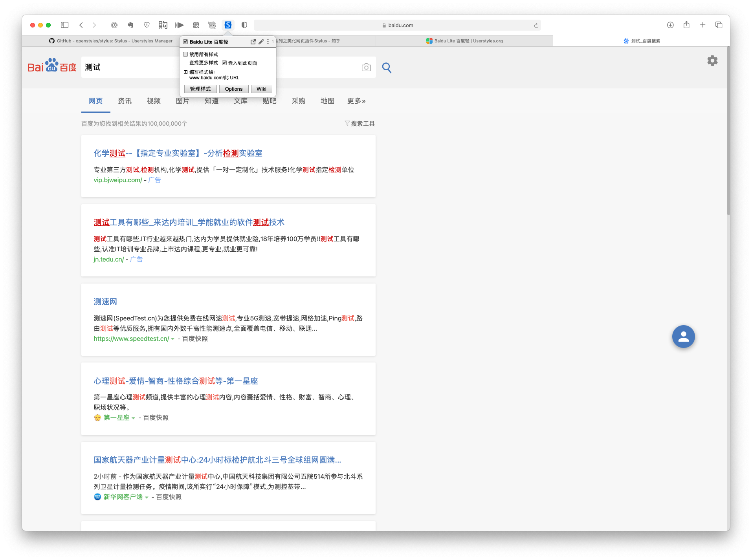Click Wiki button in Stylus popup
Image resolution: width=752 pixels, height=560 pixels.
coord(261,89)
